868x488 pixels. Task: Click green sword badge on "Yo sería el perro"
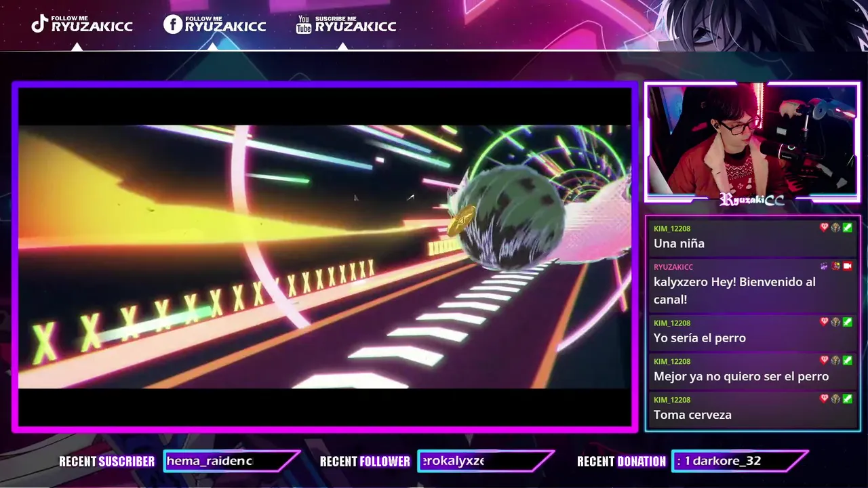[x=847, y=322]
